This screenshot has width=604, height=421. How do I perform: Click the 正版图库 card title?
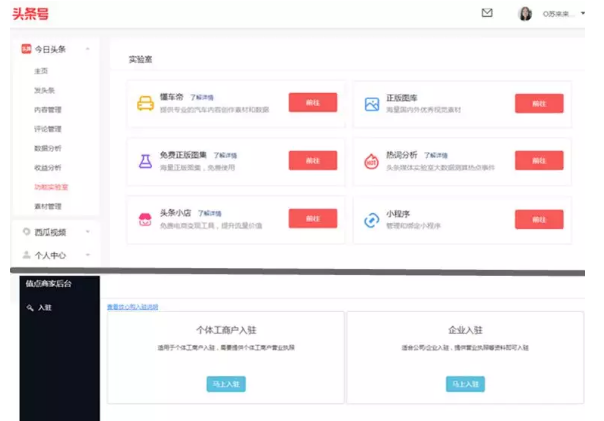[x=402, y=98]
